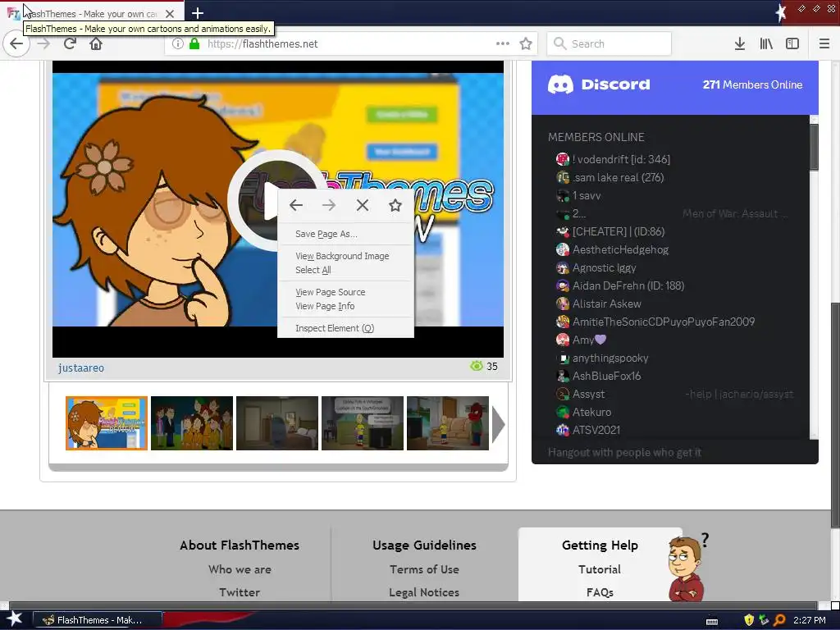Reload the page with the toolbar refresh icon

(70, 44)
